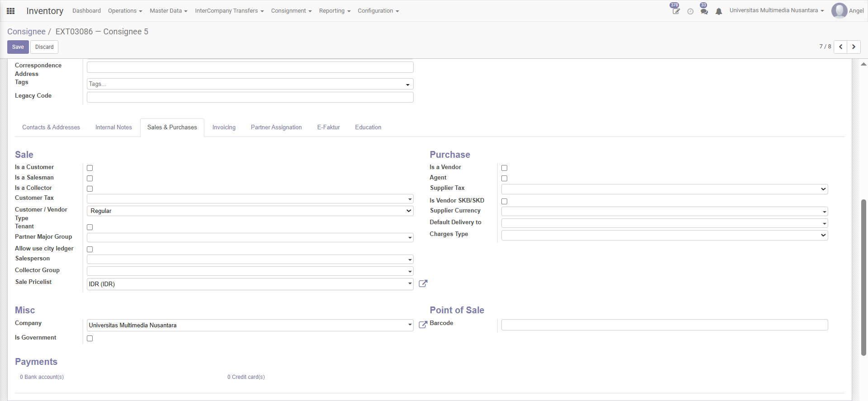Open the Partner Assignation tab
Image resolution: width=868 pixels, height=401 pixels.
coord(276,127)
